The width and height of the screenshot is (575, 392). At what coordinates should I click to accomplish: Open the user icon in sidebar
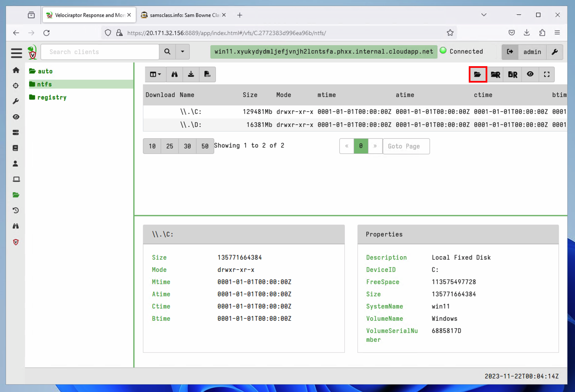coord(16,164)
